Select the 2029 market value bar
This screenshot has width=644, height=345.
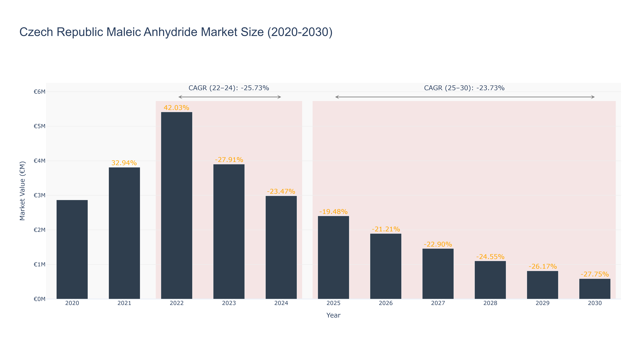point(542,285)
